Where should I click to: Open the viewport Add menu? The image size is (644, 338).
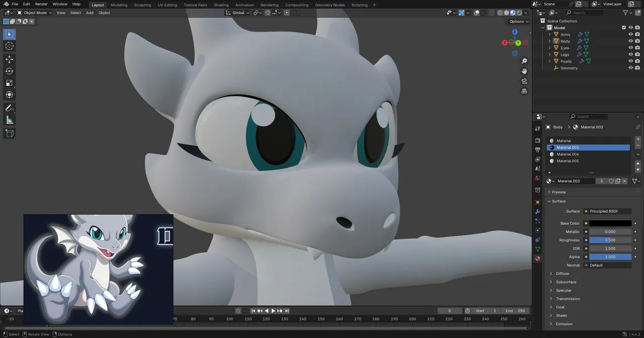pyautogui.click(x=90, y=13)
